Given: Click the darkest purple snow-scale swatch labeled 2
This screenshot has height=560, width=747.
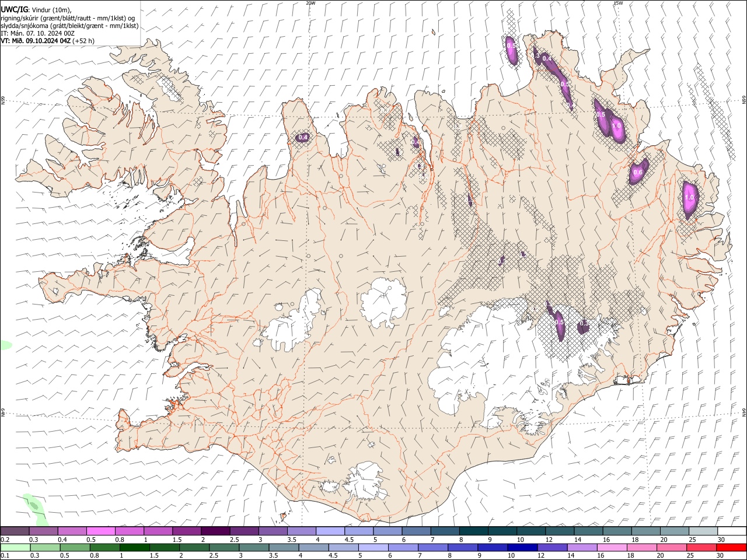Looking at the screenshot, I should pyautogui.click(x=215, y=531).
